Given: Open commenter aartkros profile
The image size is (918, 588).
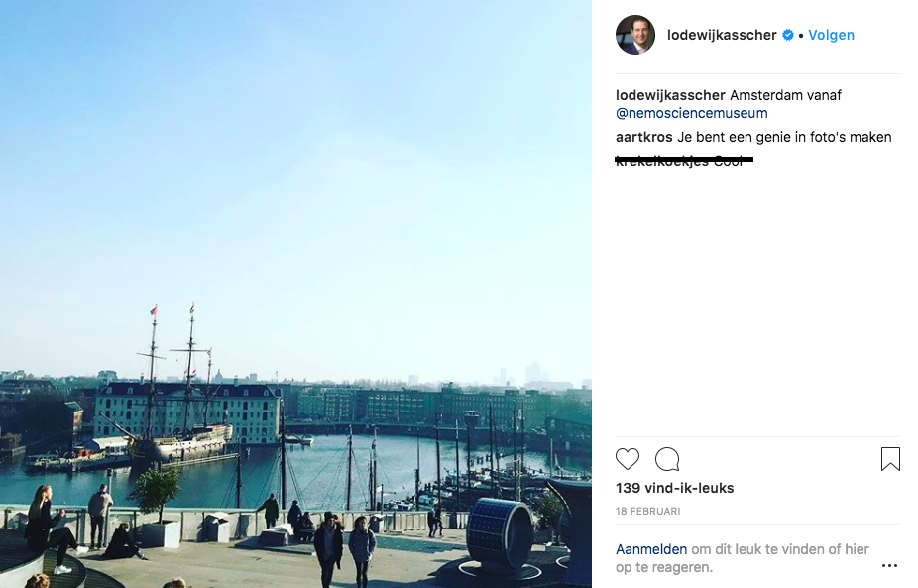Looking at the screenshot, I should [x=644, y=137].
